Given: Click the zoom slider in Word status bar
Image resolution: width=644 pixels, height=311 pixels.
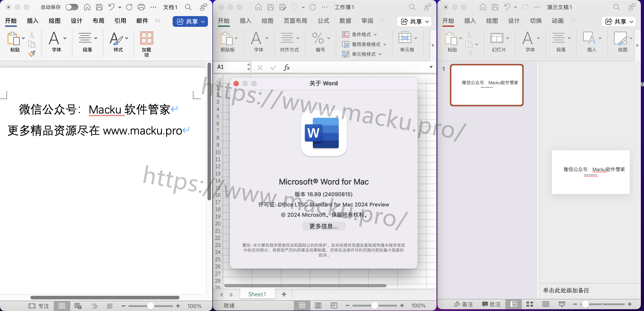Looking at the screenshot, I should tap(150, 306).
